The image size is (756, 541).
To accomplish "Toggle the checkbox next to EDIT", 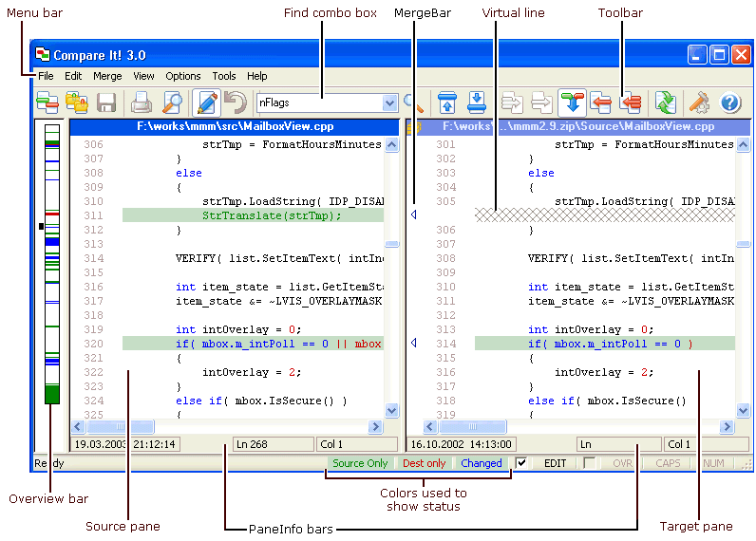I will click(x=520, y=463).
